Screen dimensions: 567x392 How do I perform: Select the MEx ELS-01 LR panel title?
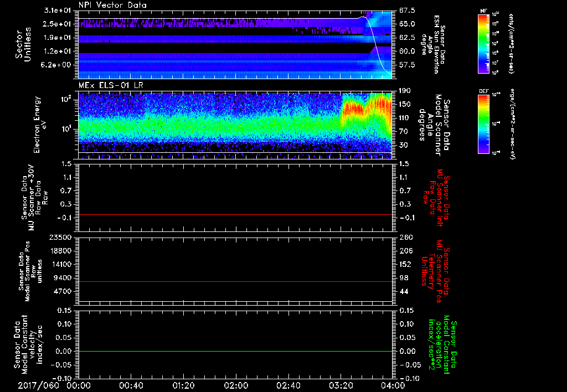click(x=110, y=84)
